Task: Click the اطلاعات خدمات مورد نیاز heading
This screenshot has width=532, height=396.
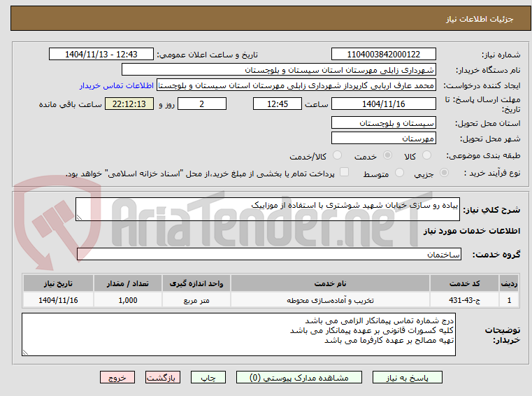Action: tap(472, 231)
